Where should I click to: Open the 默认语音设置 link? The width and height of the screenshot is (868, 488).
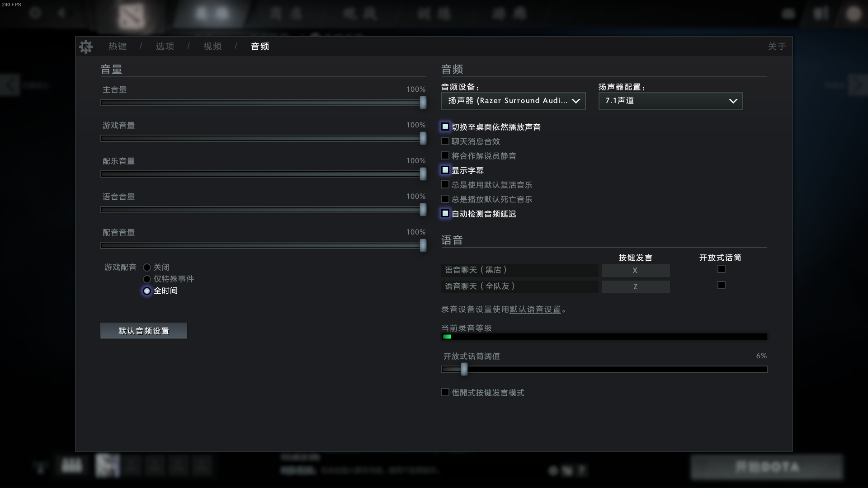point(535,310)
